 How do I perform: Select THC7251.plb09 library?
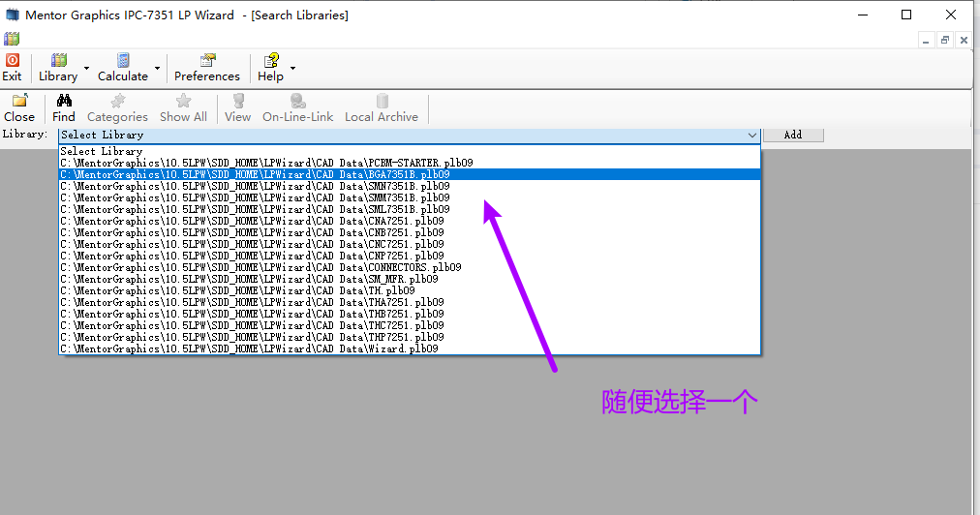tap(410, 325)
